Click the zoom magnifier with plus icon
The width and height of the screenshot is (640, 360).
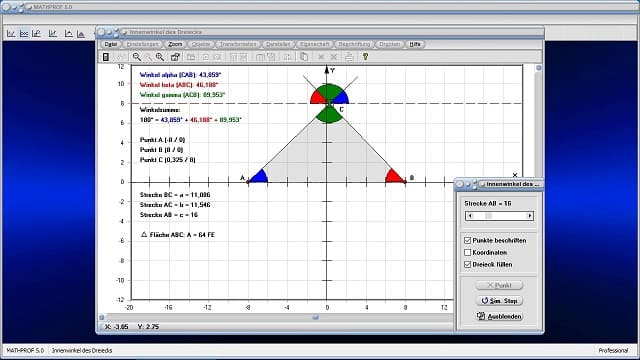(160, 57)
